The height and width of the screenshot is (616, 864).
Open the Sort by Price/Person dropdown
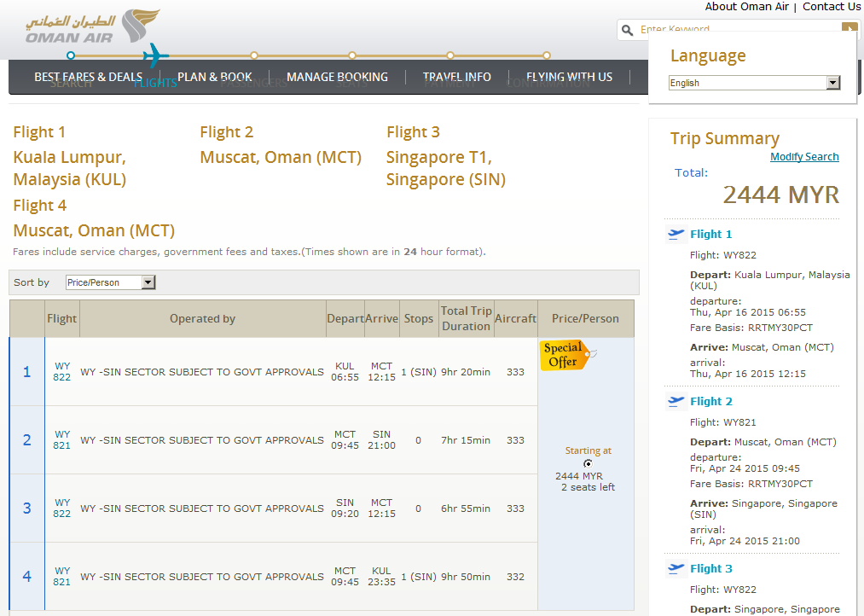pyautogui.click(x=110, y=282)
